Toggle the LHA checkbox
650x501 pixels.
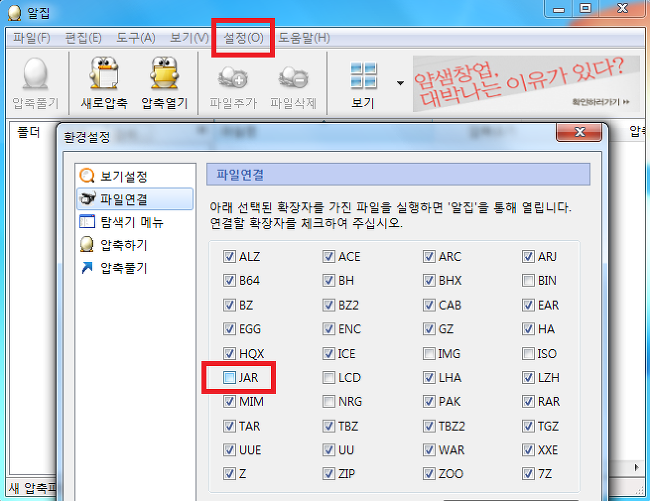point(429,378)
